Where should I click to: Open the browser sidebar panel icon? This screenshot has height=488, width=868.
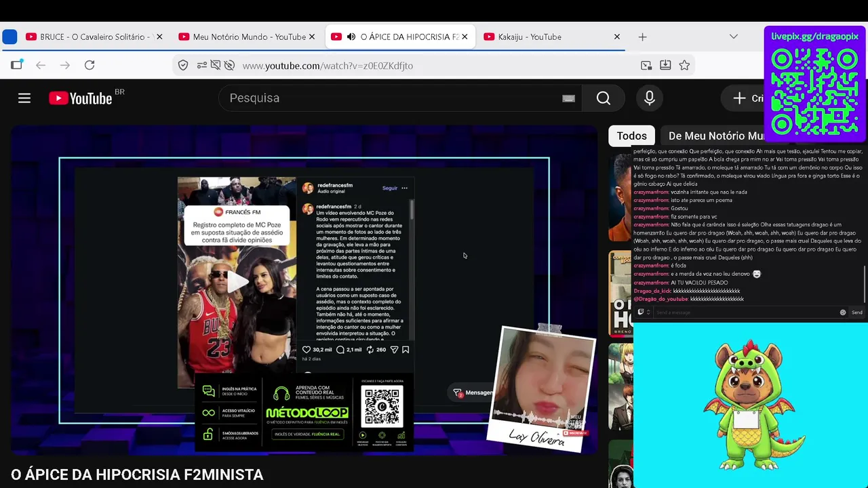pos(17,65)
